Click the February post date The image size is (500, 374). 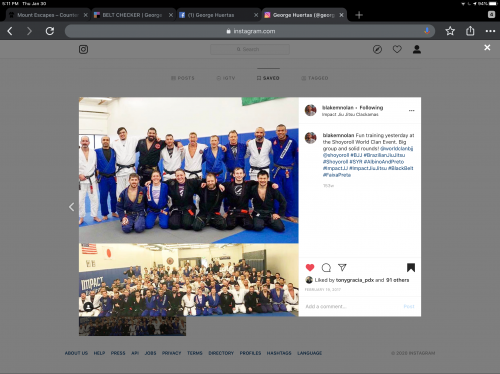(323, 290)
